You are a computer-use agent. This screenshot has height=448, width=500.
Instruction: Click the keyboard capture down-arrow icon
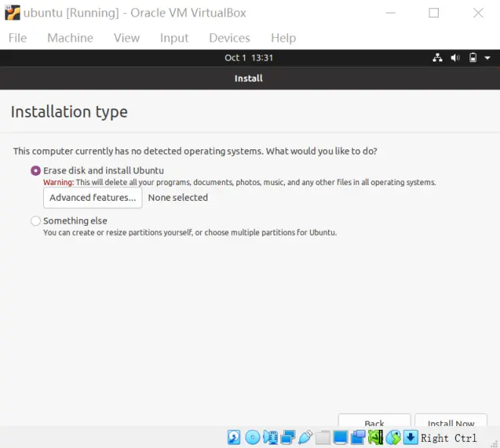click(x=411, y=437)
